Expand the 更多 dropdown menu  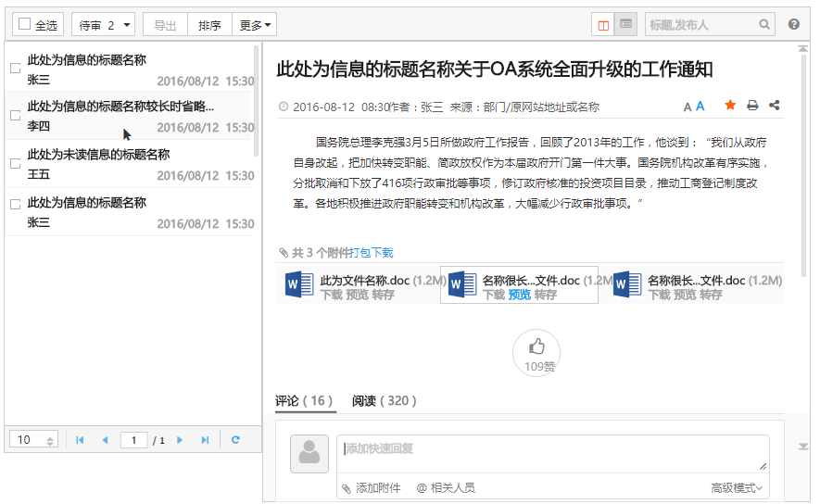pyautogui.click(x=255, y=25)
